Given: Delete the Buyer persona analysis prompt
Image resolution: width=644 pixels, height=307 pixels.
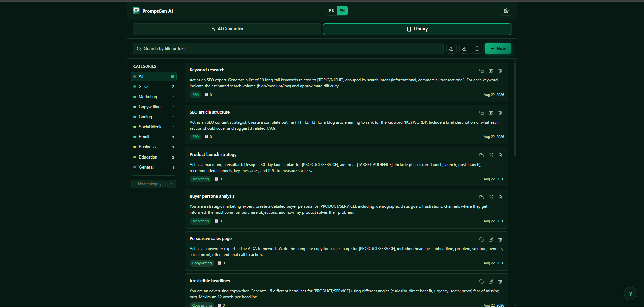Looking at the screenshot, I should click(x=500, y=197).
